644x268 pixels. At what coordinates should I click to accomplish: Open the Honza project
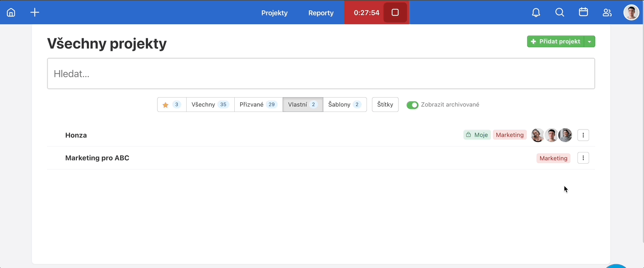coord(76,135)
